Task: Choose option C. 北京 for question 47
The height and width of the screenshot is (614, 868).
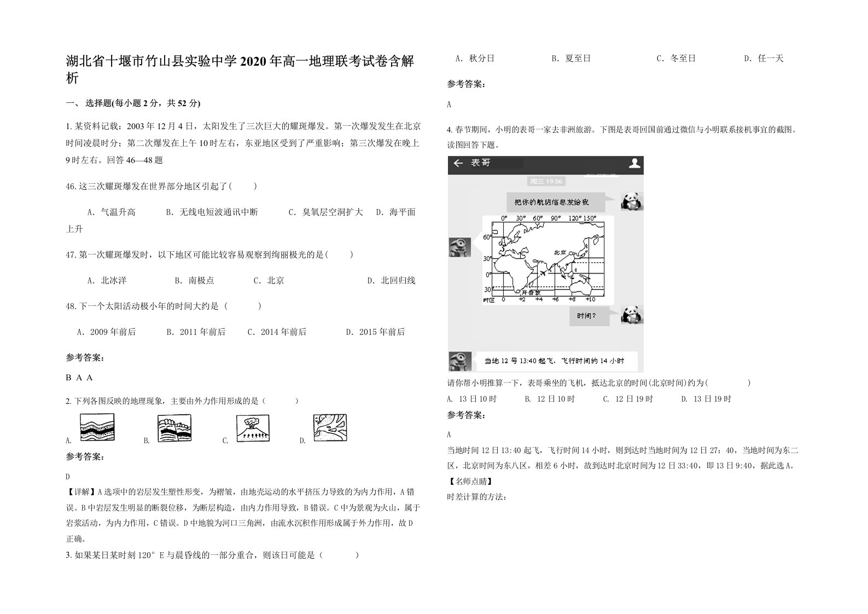Action: (269, 280)
